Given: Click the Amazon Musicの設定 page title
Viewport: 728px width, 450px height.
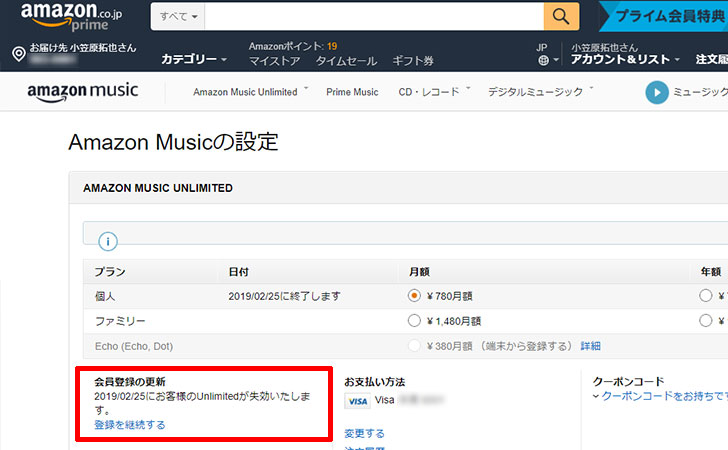Looking at the screenshot, I should pyautogui.click(x=173, y=142).
